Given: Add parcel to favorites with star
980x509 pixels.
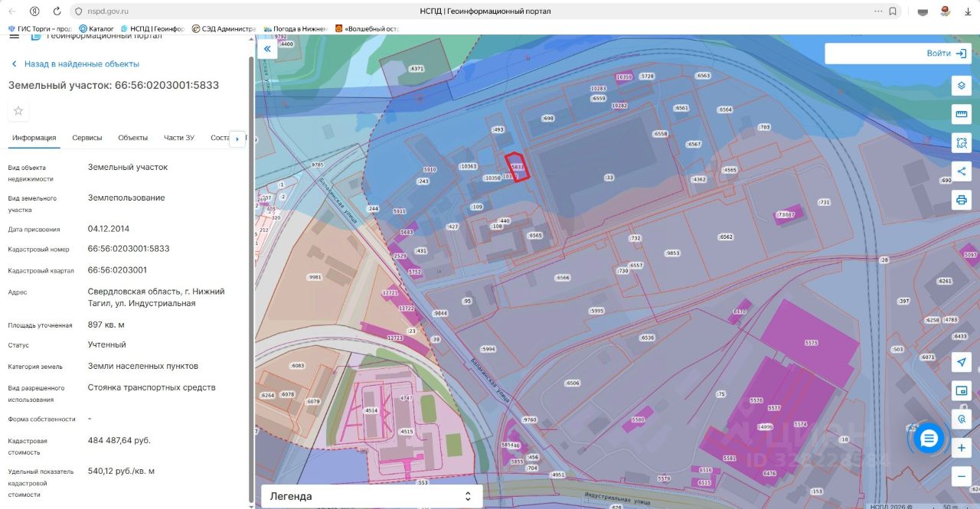Looking at the screenshot, I should coord(18,111).
